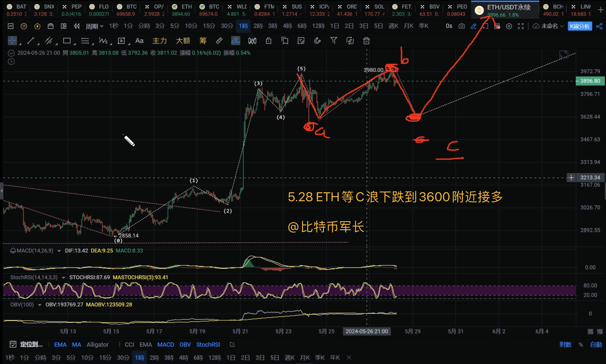
Task: Switch to the 1日 timeframe in top bar
Action: coord(335,26)
